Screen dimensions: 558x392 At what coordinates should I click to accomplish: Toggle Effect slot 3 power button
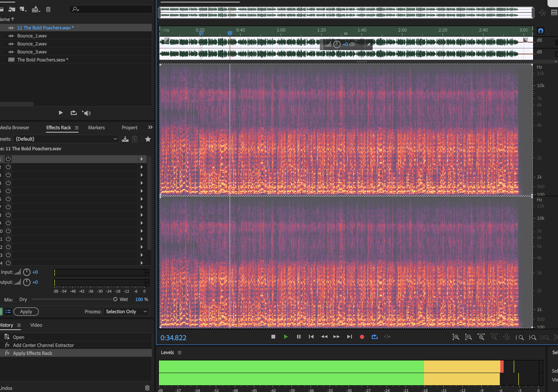click(x=8, y=175)
